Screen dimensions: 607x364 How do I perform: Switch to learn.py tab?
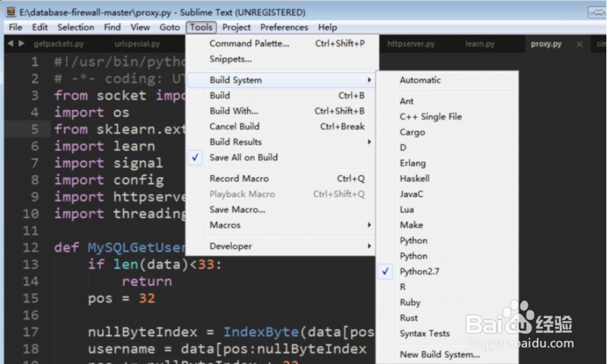[x=480, y=44]
